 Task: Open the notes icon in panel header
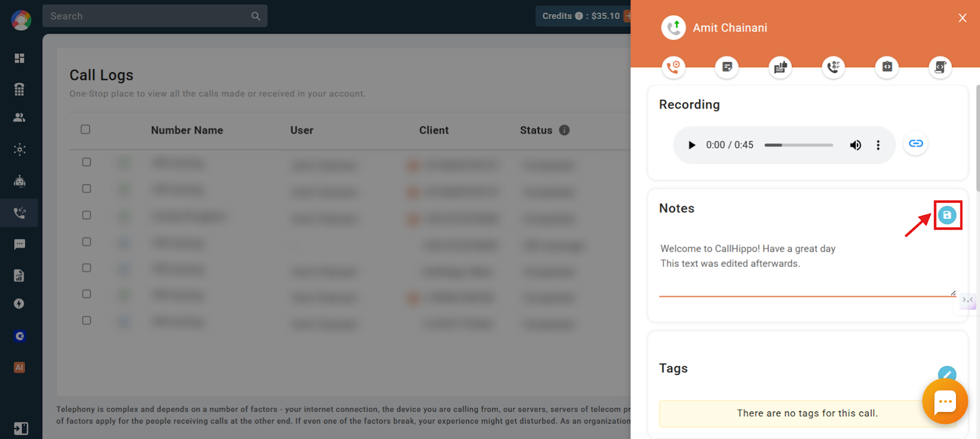pyautogui.click(x=727, y=67)
